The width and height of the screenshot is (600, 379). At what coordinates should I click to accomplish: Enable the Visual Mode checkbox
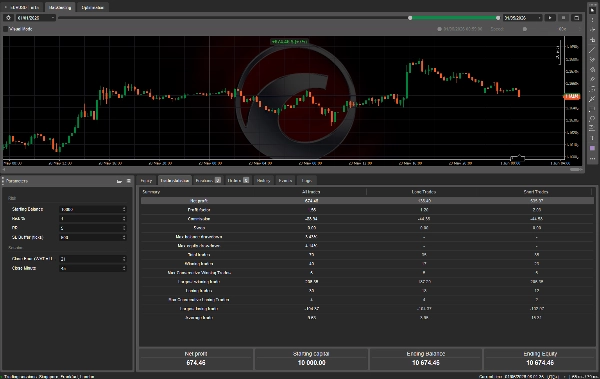pyautogui.click(x=5, y=29)
